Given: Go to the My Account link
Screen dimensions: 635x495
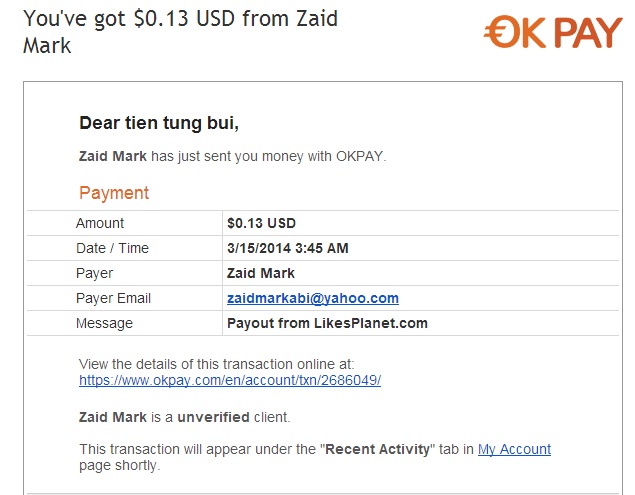Looking at the screenshot, I should (x=514, y=449).
